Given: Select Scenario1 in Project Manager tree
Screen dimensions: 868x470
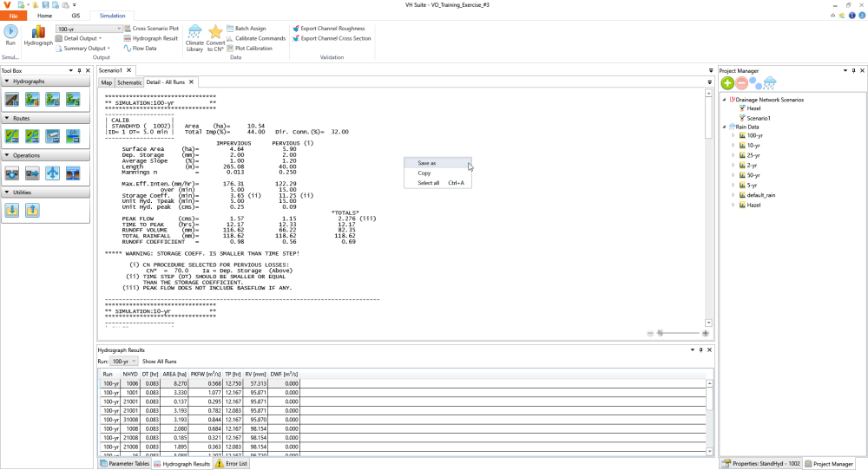Looking at the screenshot, I should (759, 118).
